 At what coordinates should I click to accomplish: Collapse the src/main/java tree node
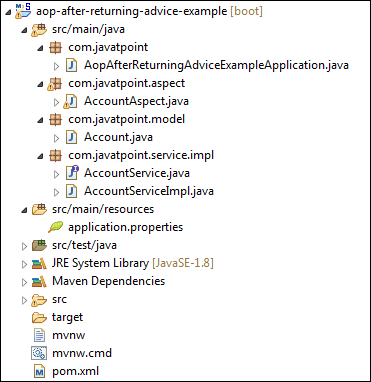pos(24,30)
